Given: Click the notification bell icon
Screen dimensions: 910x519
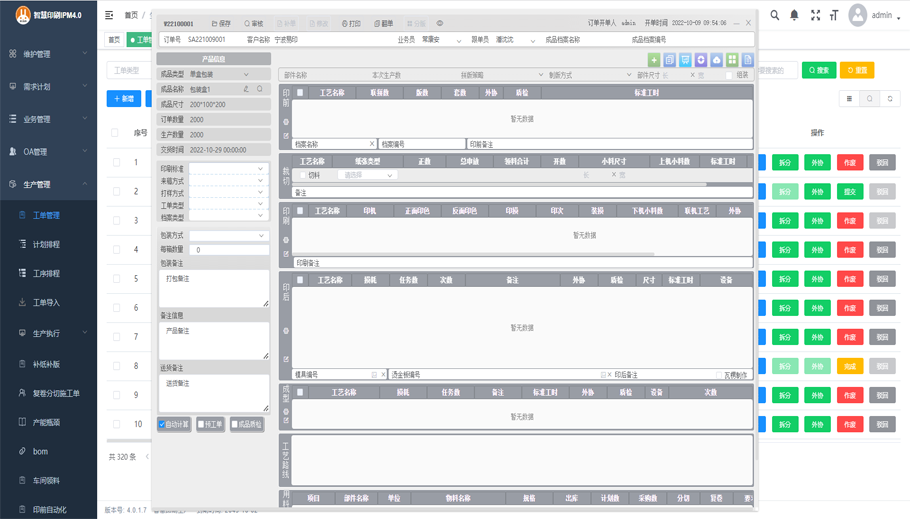Looking at the screenshot, I should pyautogui.click(x=795, y=16).
